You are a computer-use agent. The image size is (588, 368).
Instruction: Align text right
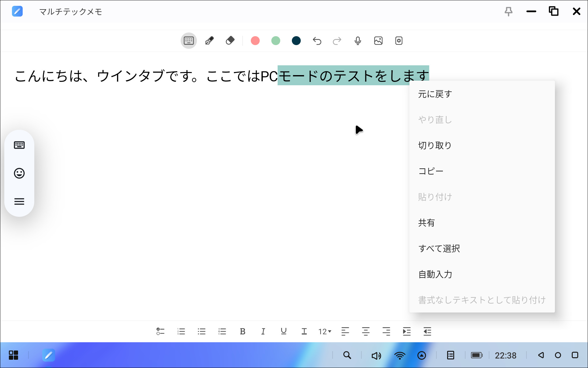click(x=386, y=332)
